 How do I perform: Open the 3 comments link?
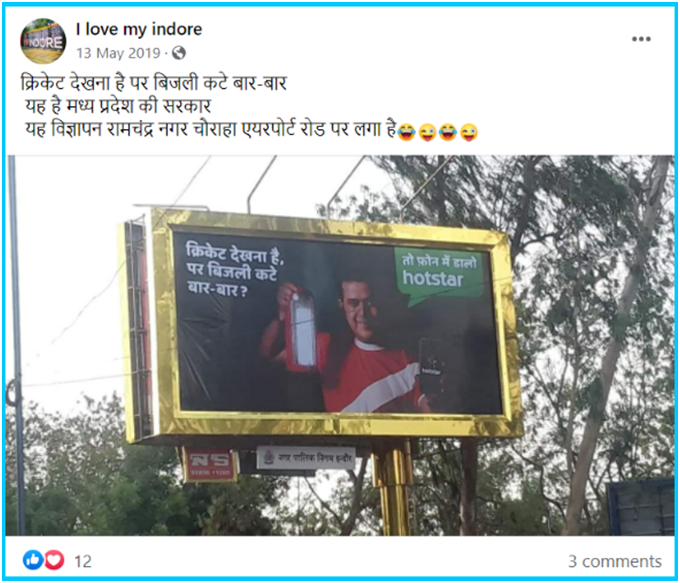(615, 561)
